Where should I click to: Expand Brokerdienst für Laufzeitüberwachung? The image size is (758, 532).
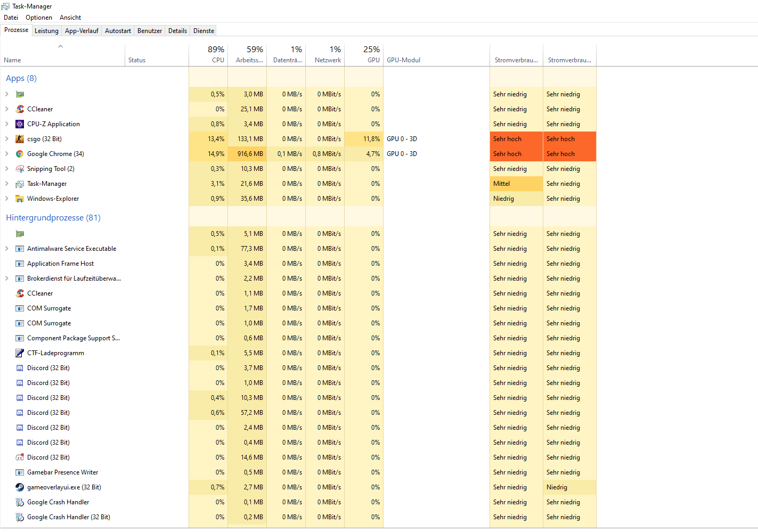[7, 279]
